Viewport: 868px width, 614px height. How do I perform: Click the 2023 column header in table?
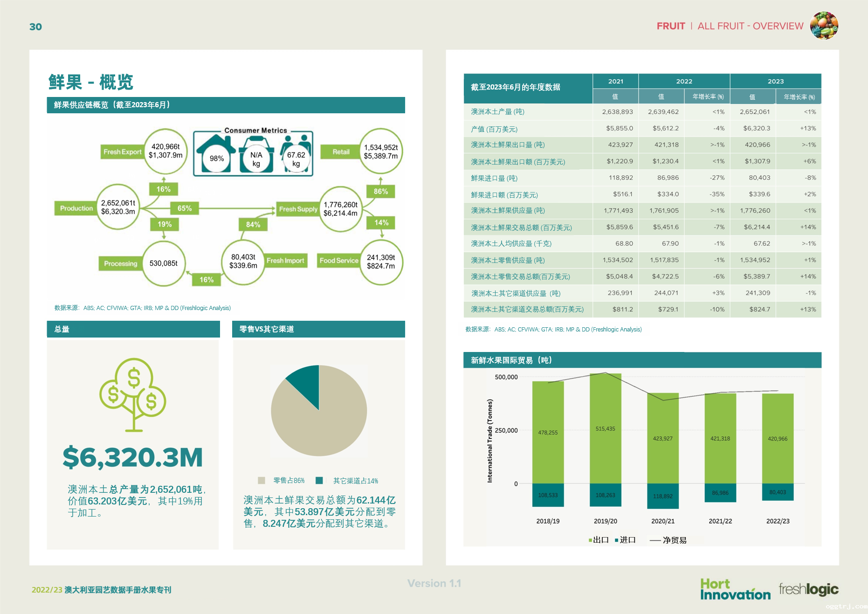click(x=775, y=81)
